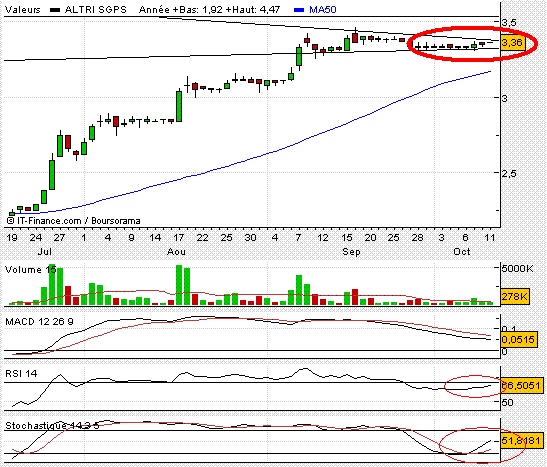Click the 'Année +Bas: 1,92' yearly low text
547x467 pixels.
tap(181, 9)
